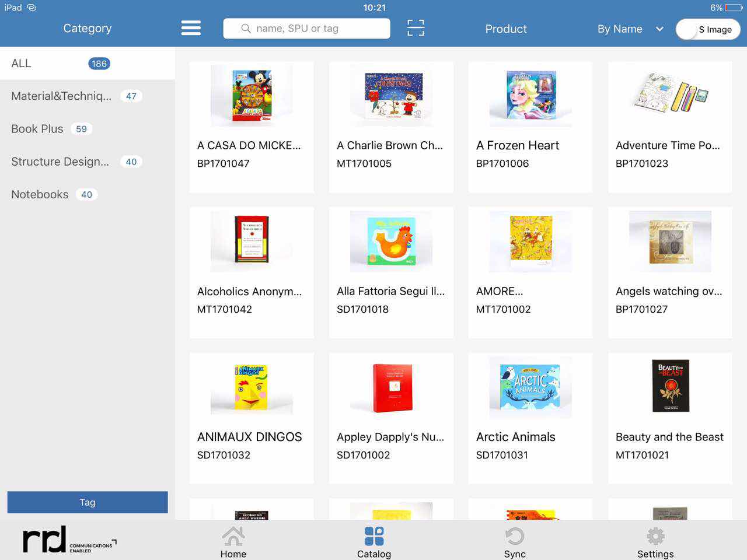
Task: Open the Sync tab
Action: 515,542
